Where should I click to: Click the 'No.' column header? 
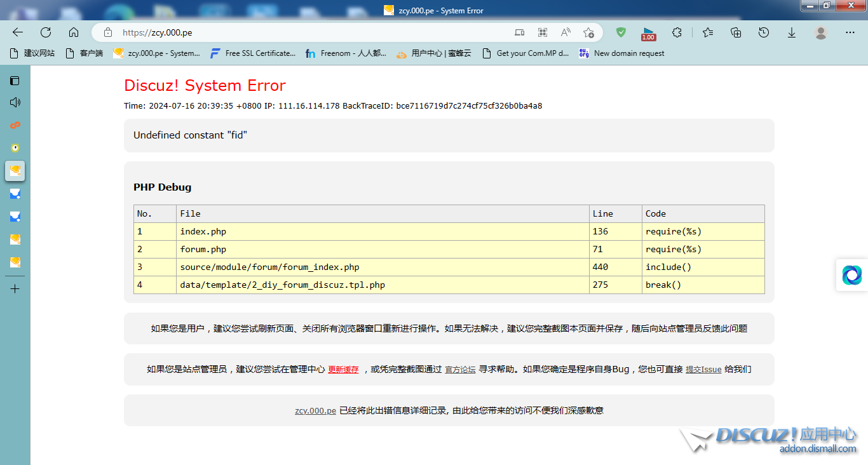154,213
